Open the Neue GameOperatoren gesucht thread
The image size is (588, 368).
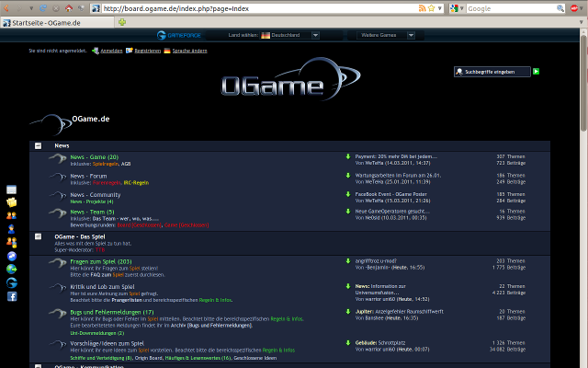tap(392, 211)
